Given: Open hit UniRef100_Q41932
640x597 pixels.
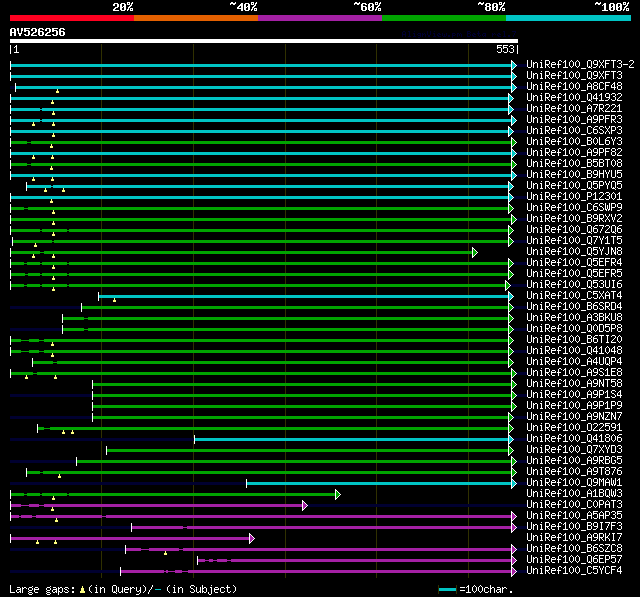Looking at the screenshot, I should tap(574, 98).
